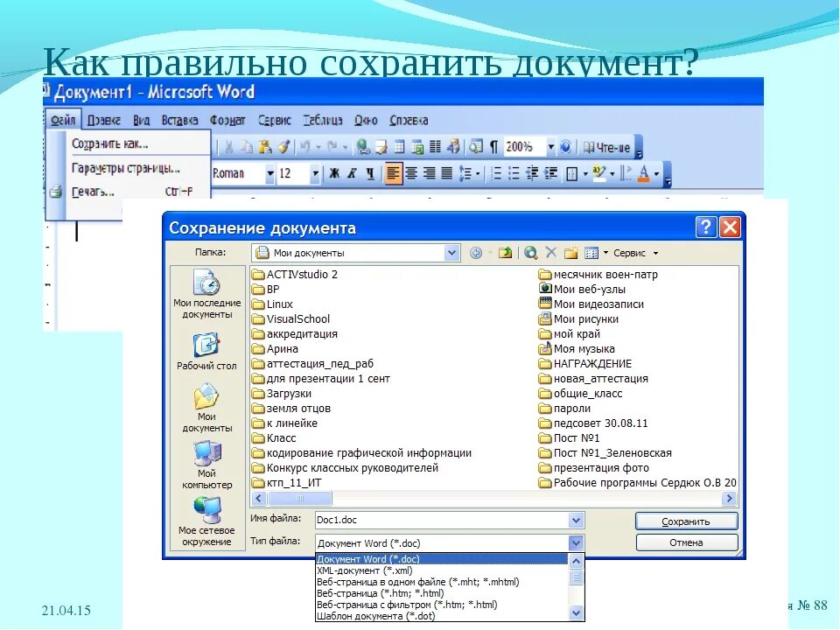
Task: Open Рабочий стол in places bar
Action: pos(206,352)
